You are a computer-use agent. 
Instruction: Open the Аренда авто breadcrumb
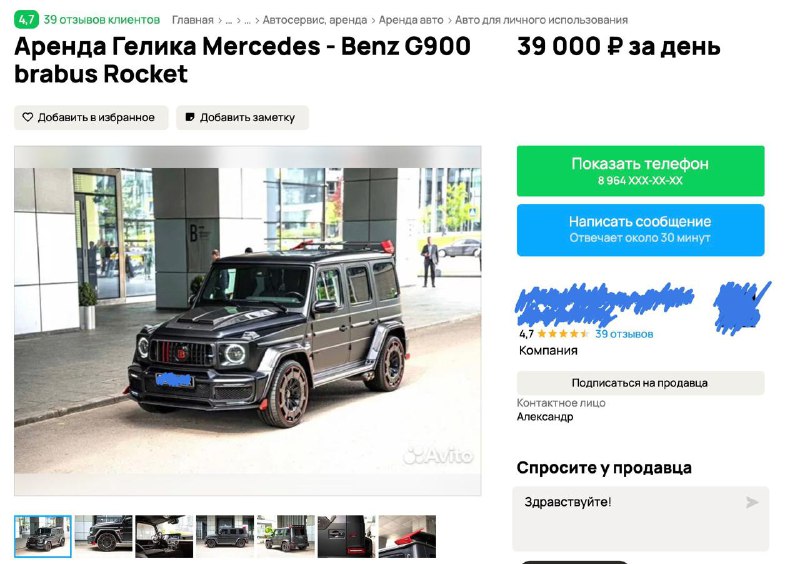[411, 20]
